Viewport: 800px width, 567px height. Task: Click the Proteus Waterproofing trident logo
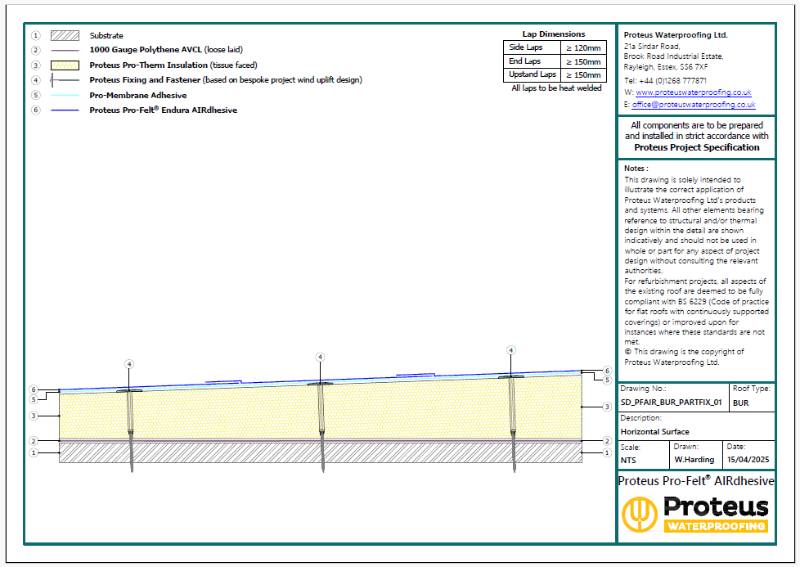click(639, 514)
